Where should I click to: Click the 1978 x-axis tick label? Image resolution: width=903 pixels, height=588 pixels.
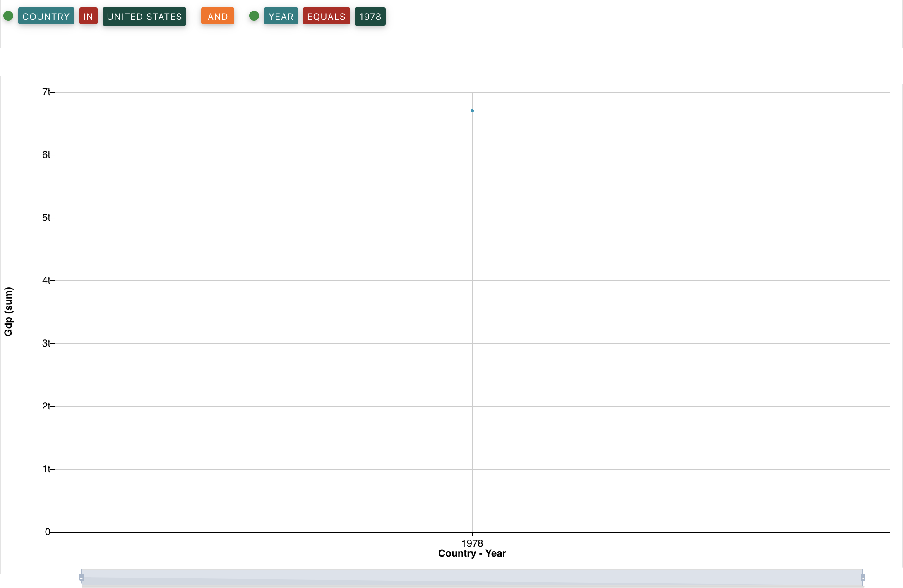tap(472, 543)
